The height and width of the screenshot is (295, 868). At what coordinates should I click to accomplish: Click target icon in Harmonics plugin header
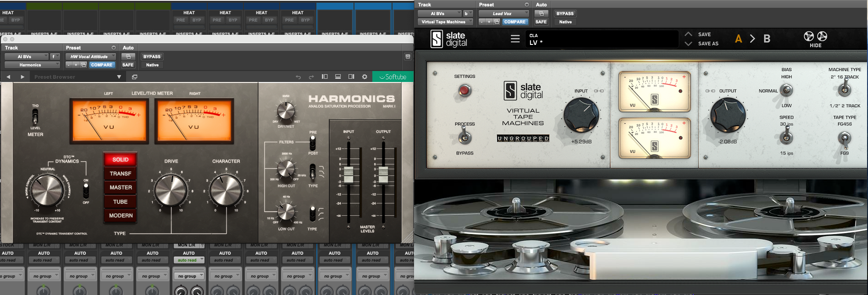pyautogui.click(x=408, y=56)
